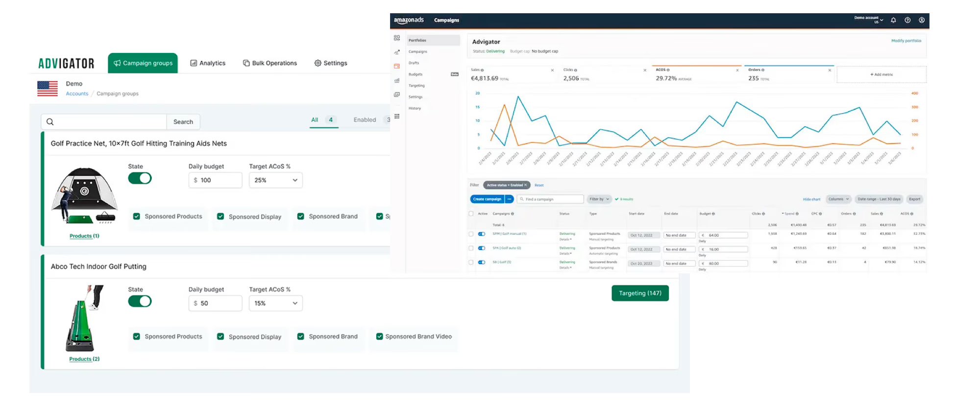Click the more options button beside Create campaign

(510, 199)
